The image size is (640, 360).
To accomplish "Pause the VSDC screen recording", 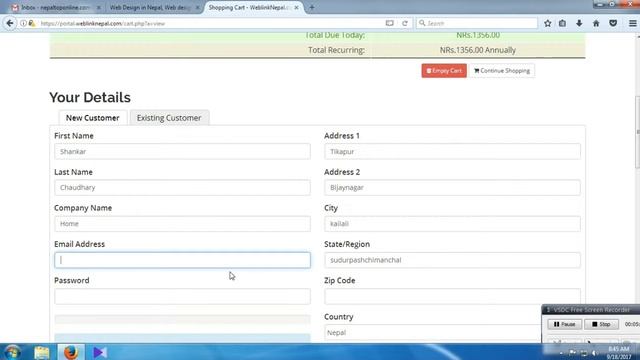I will [x=564, y=324].
